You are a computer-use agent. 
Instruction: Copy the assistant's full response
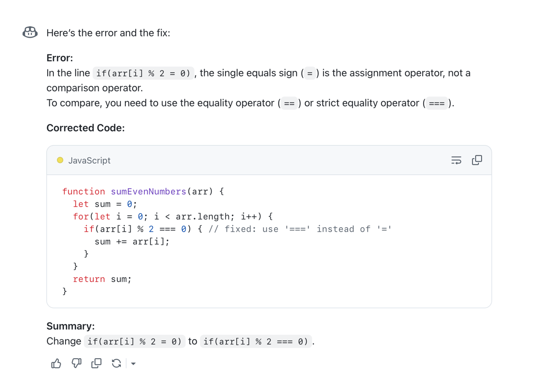click(96, 363)
